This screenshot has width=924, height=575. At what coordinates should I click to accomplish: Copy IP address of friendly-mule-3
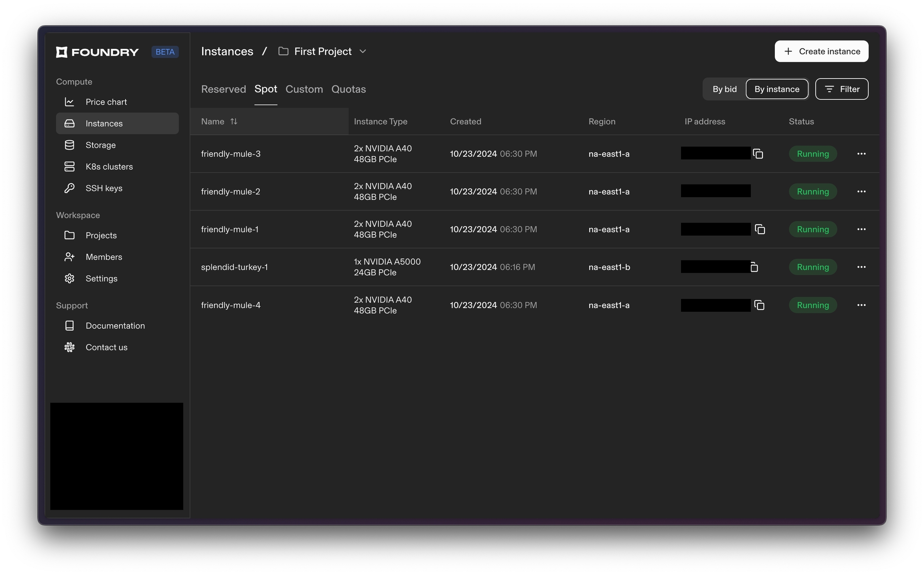(x=758, y=154)
